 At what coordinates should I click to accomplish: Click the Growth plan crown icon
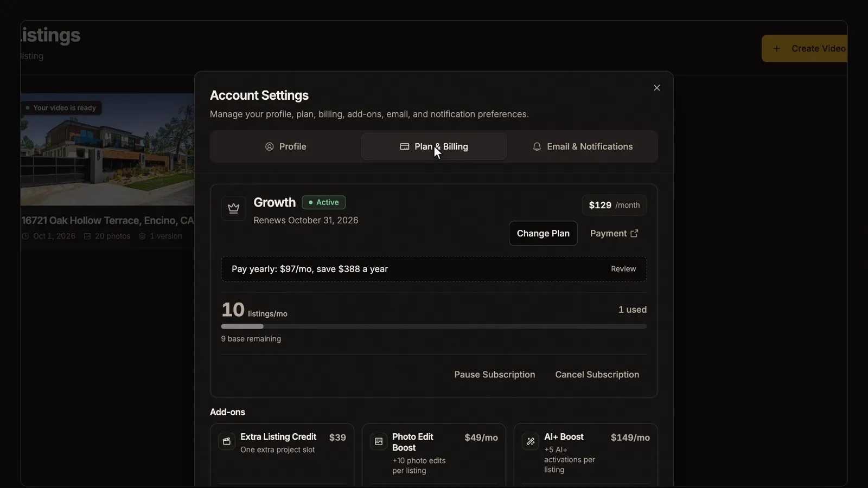[234, 208]
